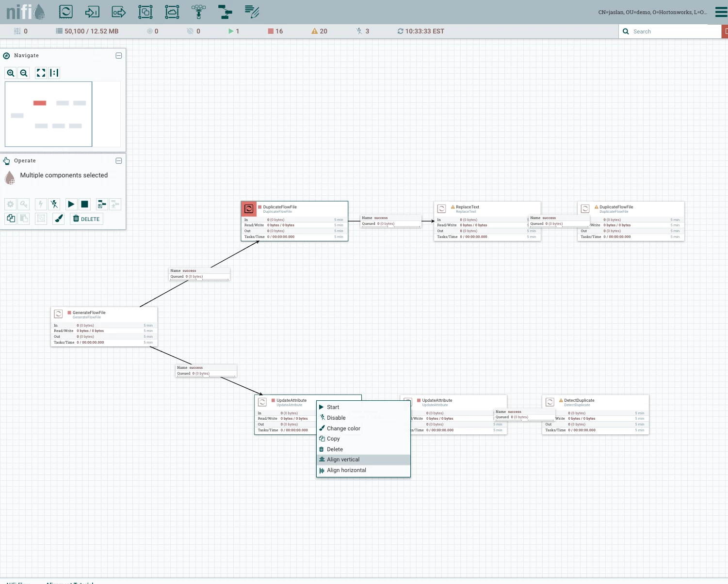728x584 pixels.
Task: Click the invalid components count "20"
Action: tap(324, 31)
